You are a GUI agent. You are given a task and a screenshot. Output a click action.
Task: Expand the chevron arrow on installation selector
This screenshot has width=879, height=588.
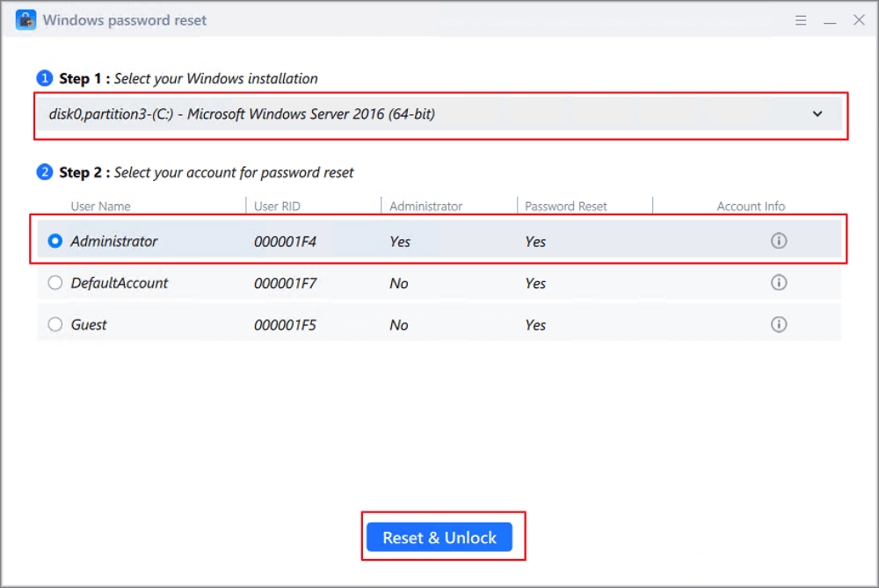[x=817, y=114]
